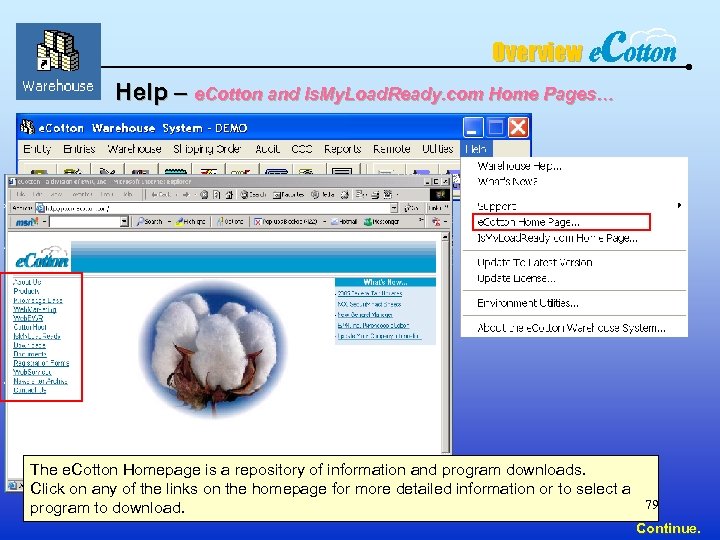Click the Downloads link
Screen dimensions: 720x540
[x=29, y=345]
